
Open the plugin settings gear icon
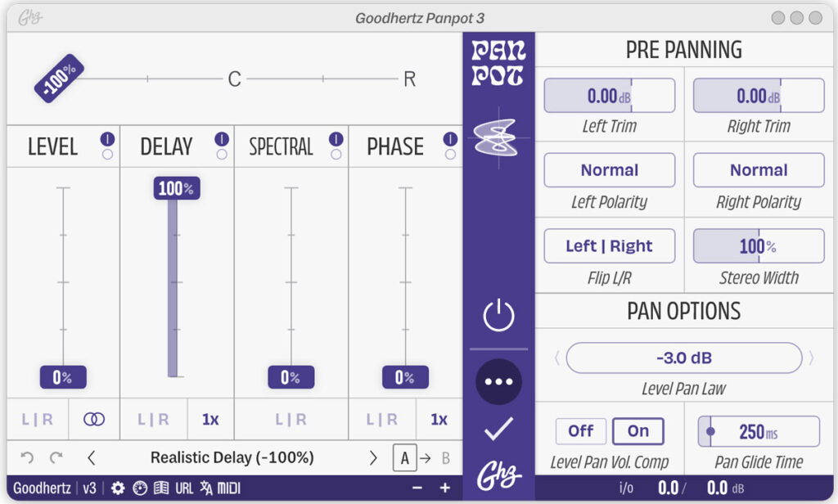[x=118, y=488]
